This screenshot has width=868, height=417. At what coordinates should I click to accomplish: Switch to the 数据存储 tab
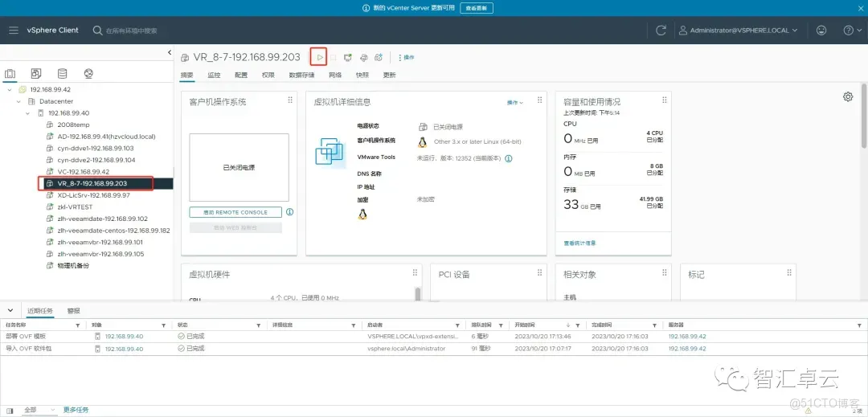(301, 76)
